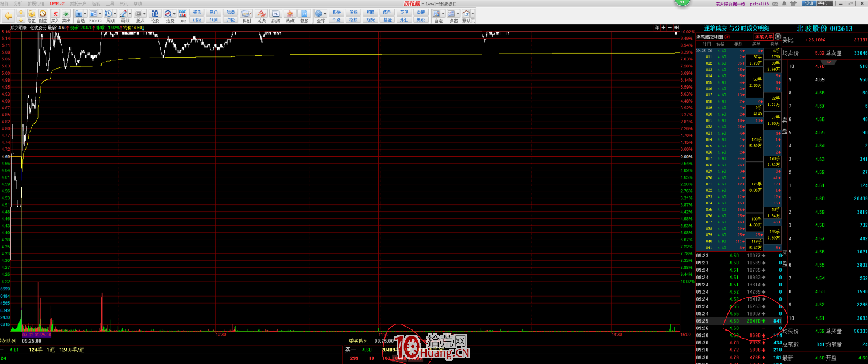Open the 全球 global markets icon
The image size is (868, 364).
[x=319, y=14]
